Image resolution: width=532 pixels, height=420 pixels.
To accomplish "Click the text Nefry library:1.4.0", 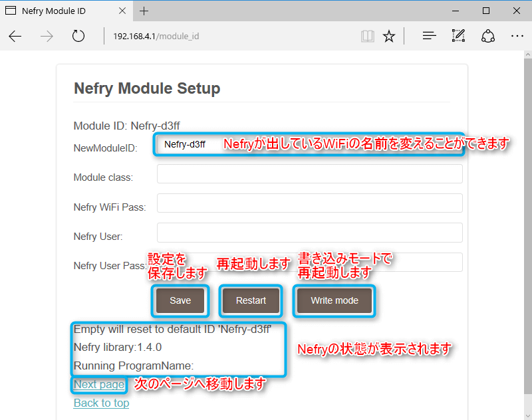I will pyautogui.click(x=118, y=347).
